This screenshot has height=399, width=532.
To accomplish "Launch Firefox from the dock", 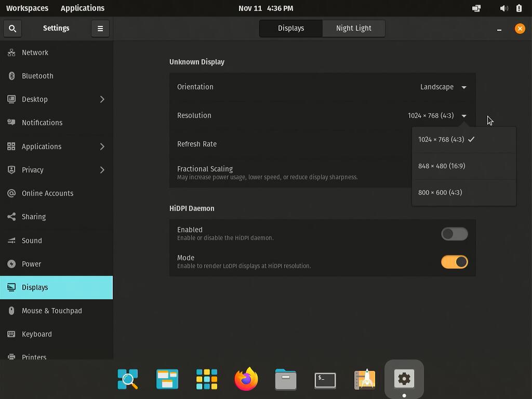I will (x=246, y=379).
